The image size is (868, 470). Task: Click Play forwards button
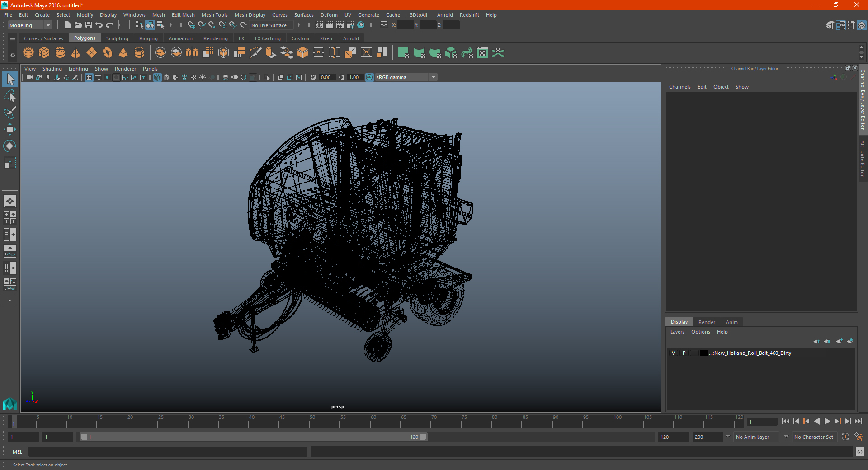click(x=827, y=421)
